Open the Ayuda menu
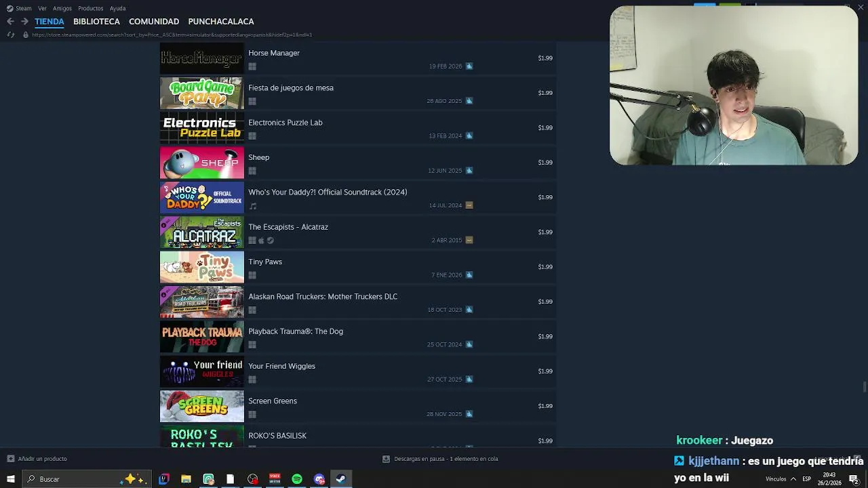Image resolution: width=868 pixels, height=488 pixels. (118, 9)
